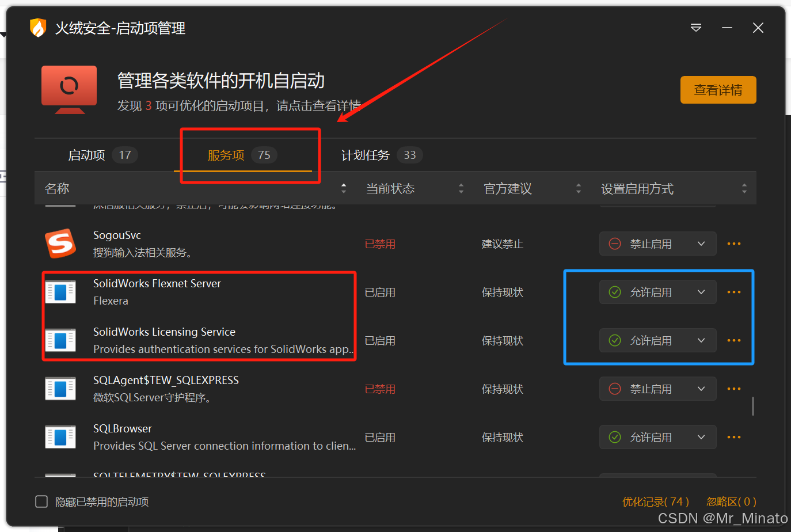Open the title bar dropdown menu icon
The width and height of the screenshot is (791, 532).
696,28
